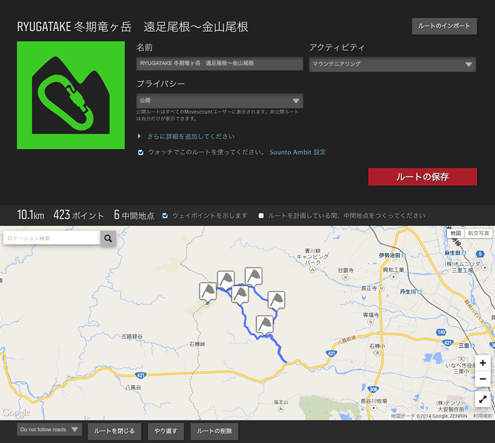495x443 pixels.
Task: Click the green mountaineering carabiner activity icon
Action: coord(71,95)
